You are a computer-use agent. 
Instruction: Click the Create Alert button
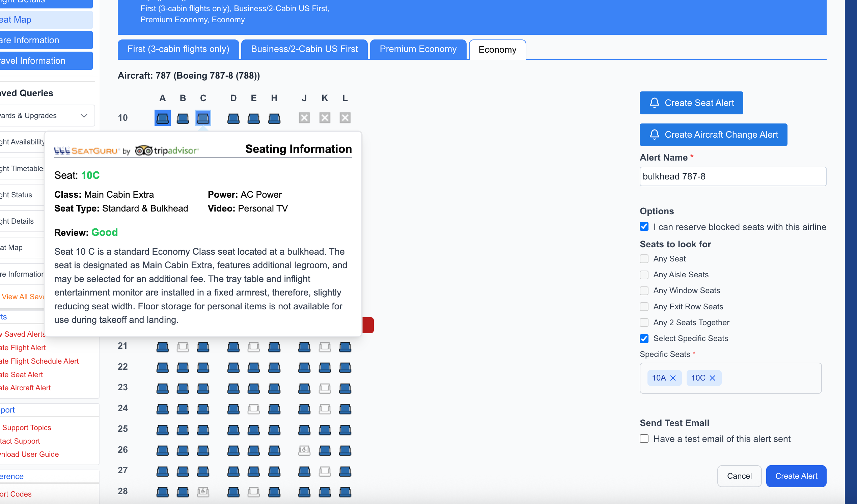[796, 476]
